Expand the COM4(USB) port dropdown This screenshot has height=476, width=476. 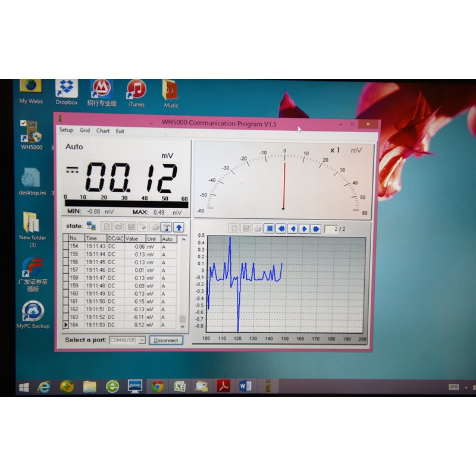tap(142, 340)
